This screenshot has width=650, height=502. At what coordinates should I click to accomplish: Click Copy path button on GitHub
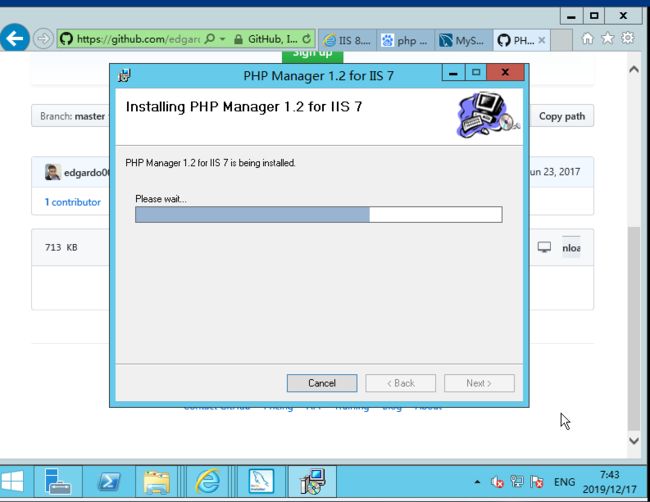(562, 116)
